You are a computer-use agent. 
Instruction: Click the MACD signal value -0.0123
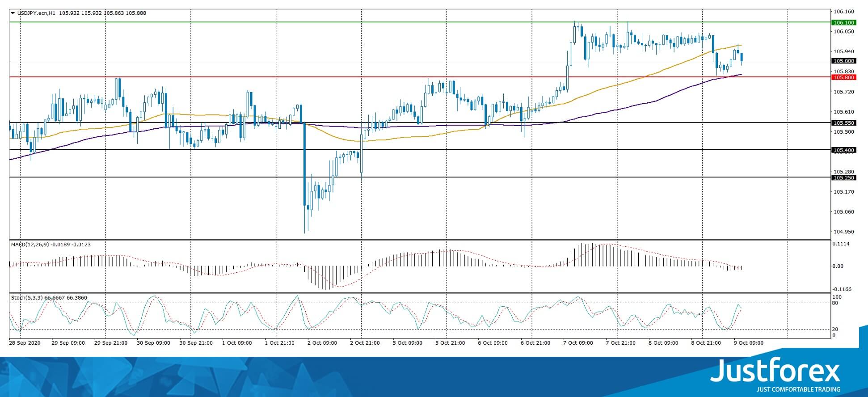[x=81, y=245]
